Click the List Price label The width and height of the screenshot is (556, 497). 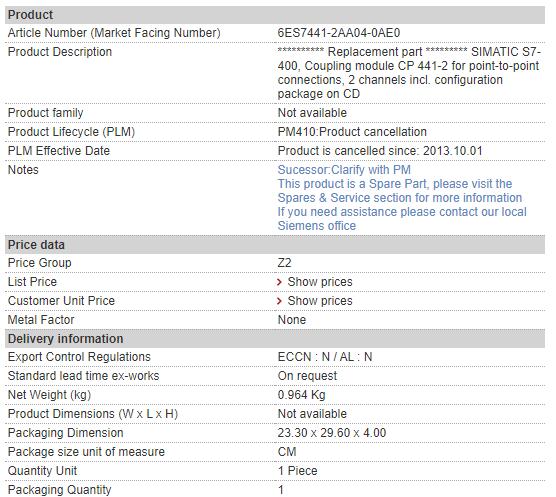(x=32, y=282)
